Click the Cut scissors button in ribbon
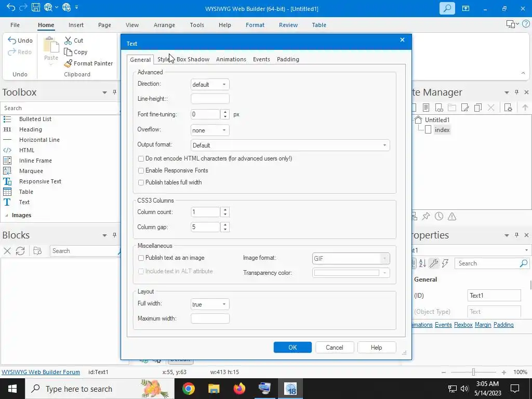 pos(74,41)
